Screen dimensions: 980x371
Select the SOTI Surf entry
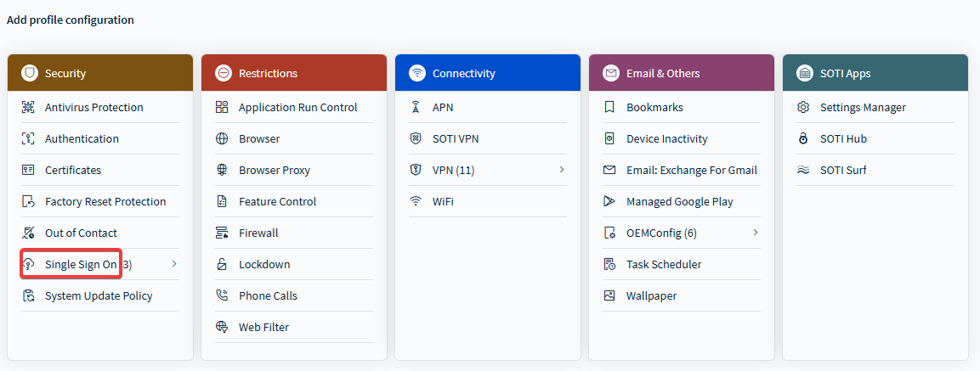coord(843,171)
